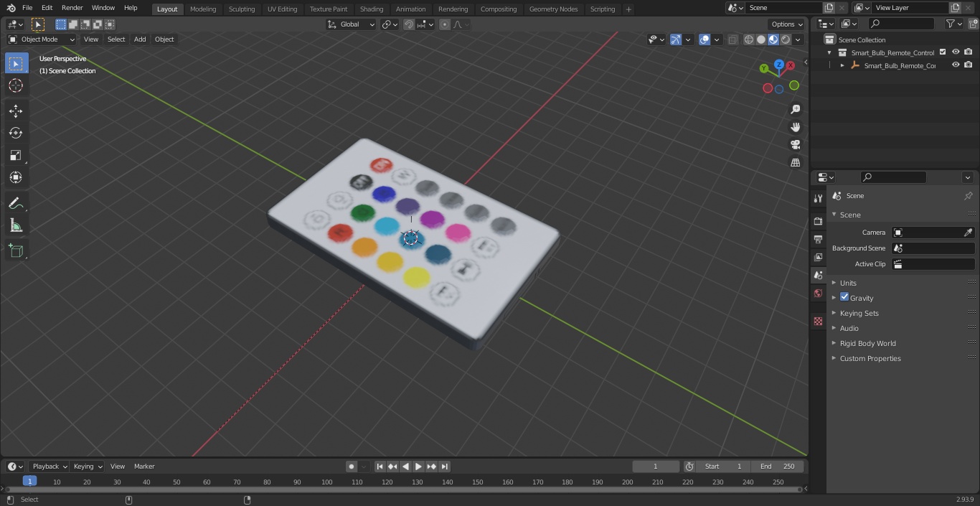This screenshot has width=980, height=506.
Task: Switch to Rendered viewport shading
Action: (x=786, y=39)
